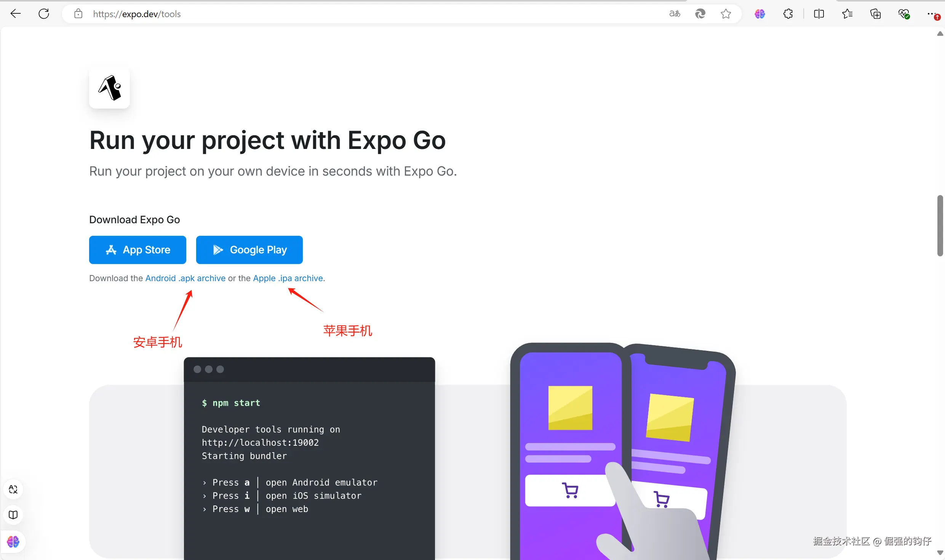Open browser settings and more menu
Image resolution: width=945 pixels, height=560 pixels.
click(x=932, y=14)
